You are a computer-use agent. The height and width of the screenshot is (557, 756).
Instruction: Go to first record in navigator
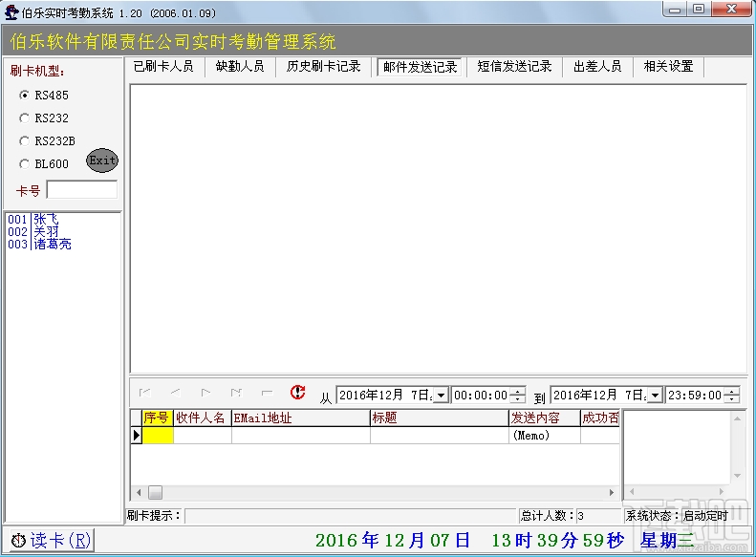click(x=144, y=393)
